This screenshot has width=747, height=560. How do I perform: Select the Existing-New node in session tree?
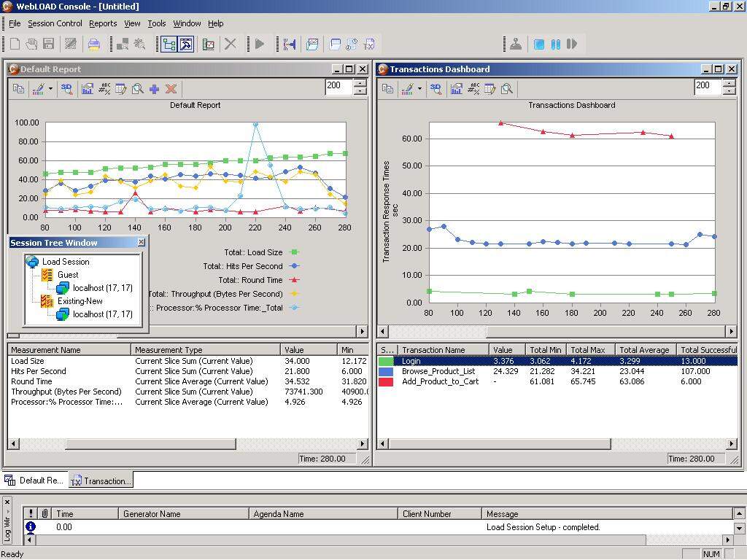(80, 301)
